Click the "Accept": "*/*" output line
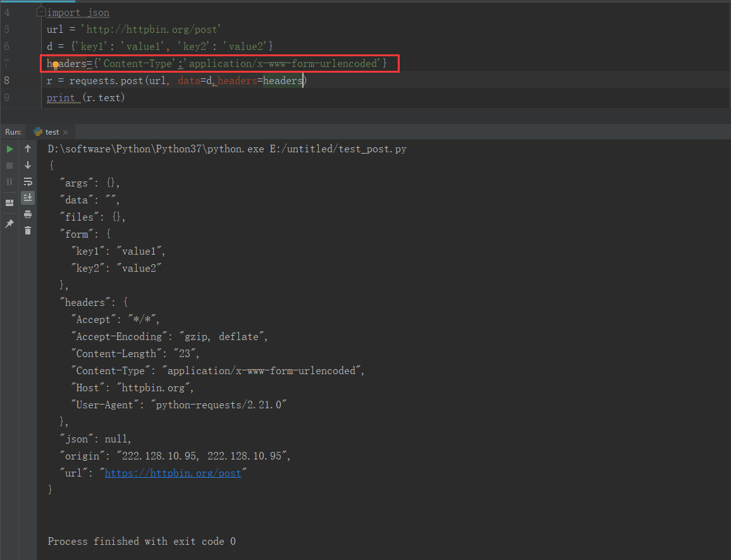The width and height of the screenshot is (731, 560). tap(115, 320)
